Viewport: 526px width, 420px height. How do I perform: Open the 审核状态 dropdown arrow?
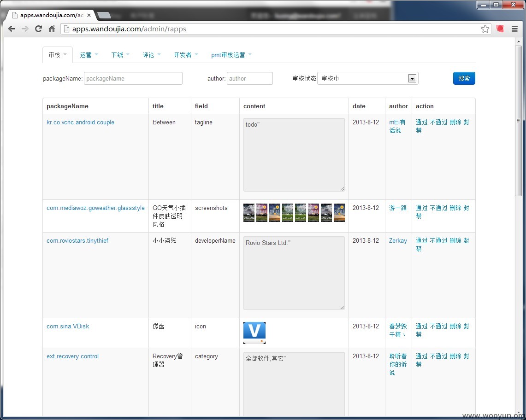(x=412, y=78)
